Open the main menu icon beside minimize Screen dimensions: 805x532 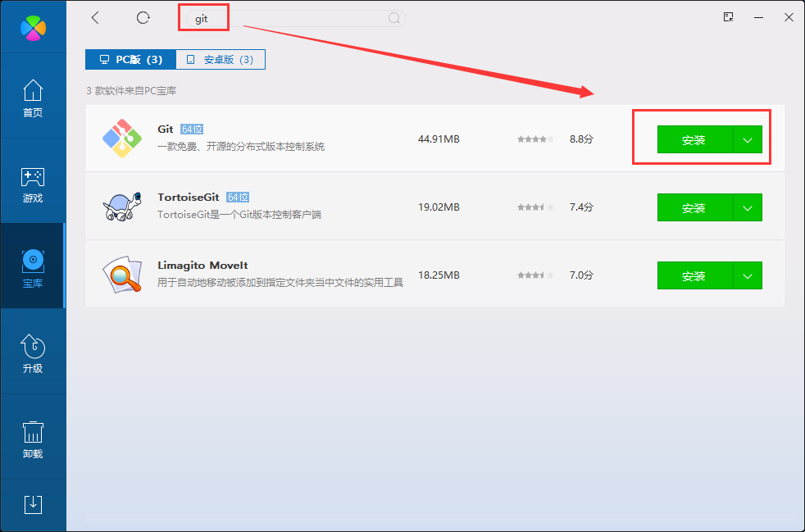pyautogui.click(x=728, y=17)
